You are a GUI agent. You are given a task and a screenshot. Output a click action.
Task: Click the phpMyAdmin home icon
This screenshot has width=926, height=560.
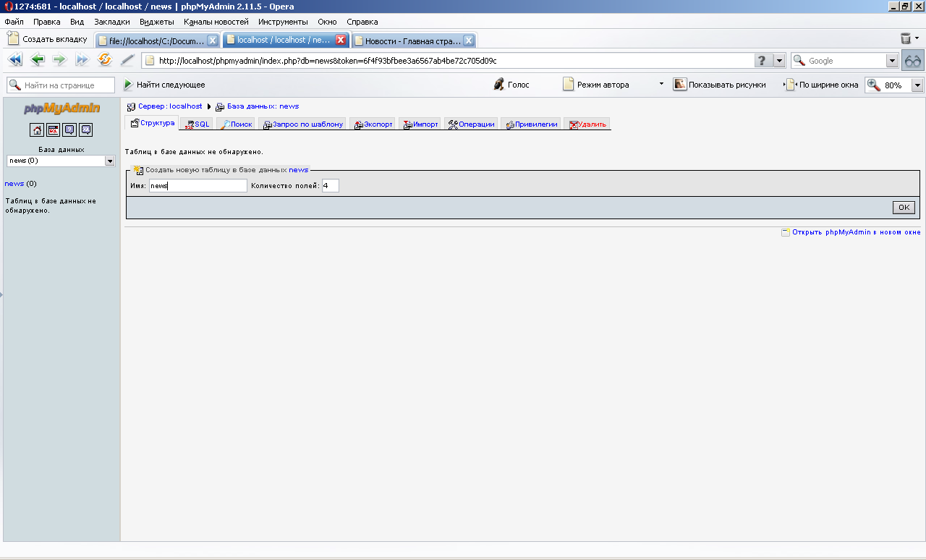click(x=37, y=130)
